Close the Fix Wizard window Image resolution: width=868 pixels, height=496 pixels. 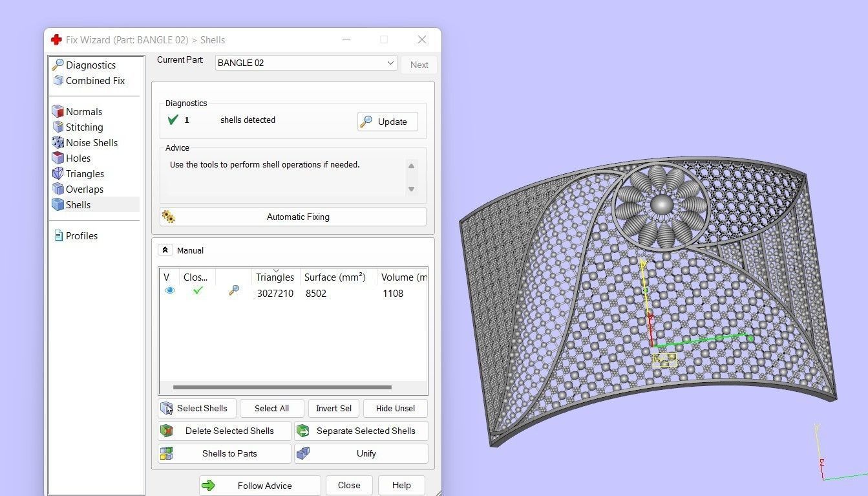[422, 39]
